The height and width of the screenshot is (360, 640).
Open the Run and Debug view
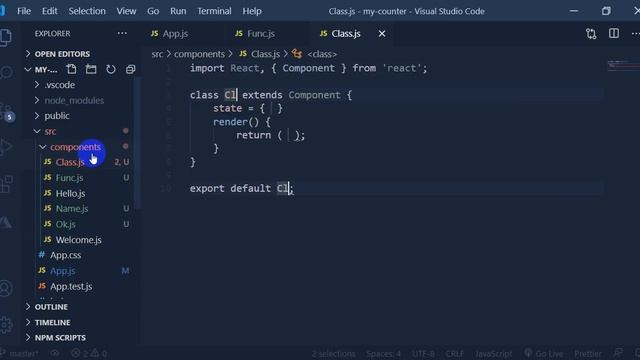coord(7,147)
